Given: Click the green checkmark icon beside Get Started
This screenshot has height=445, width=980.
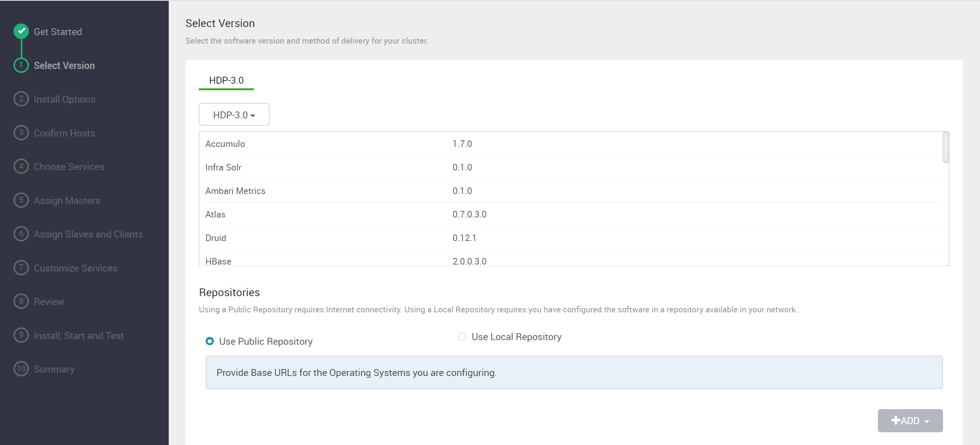Looking at the screenshot, I should [x=21, y=31].
